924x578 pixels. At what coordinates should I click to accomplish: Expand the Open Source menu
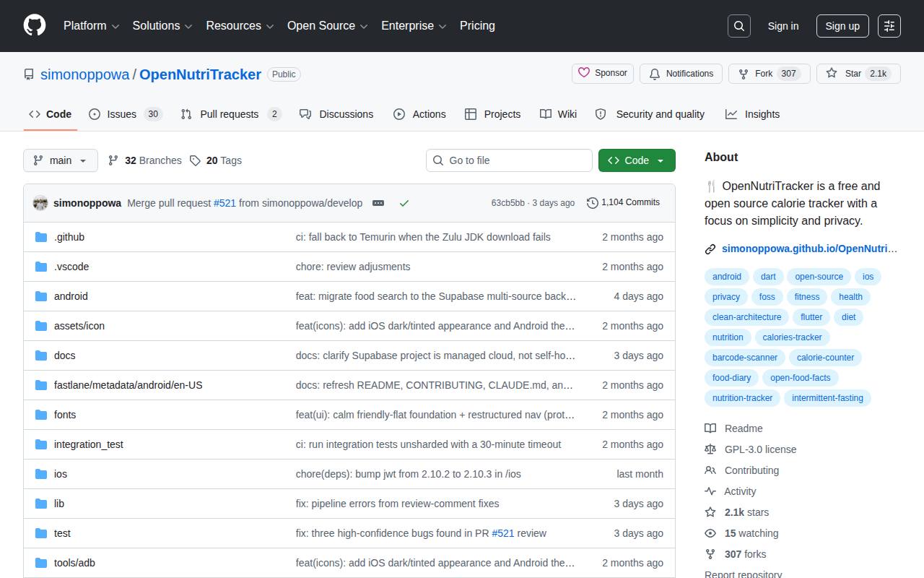[328, 26]
